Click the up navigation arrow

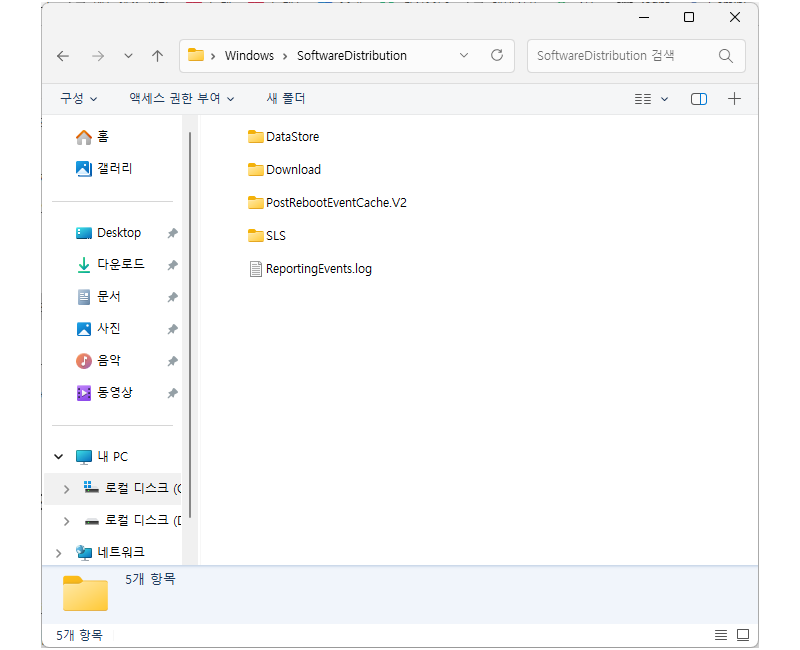157,56
